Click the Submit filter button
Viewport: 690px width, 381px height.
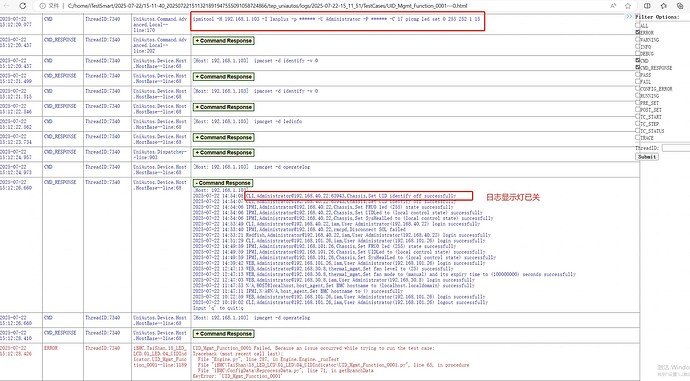click(x=647, y=157)
